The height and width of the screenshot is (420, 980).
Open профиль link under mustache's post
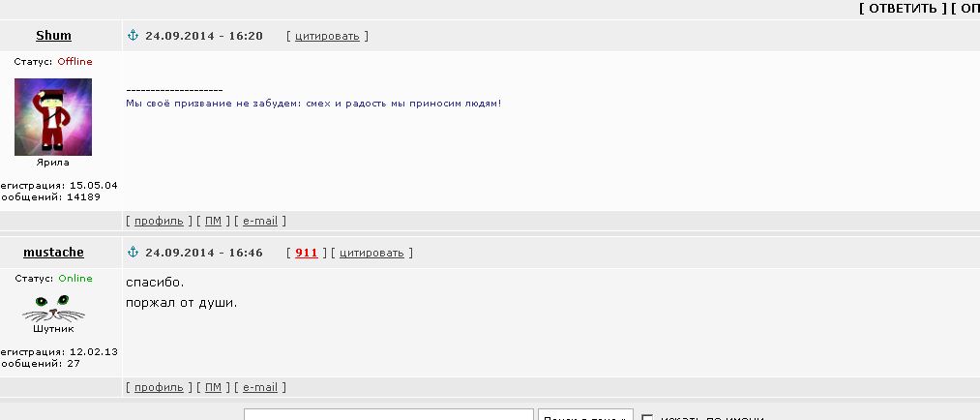coord(159,387)
